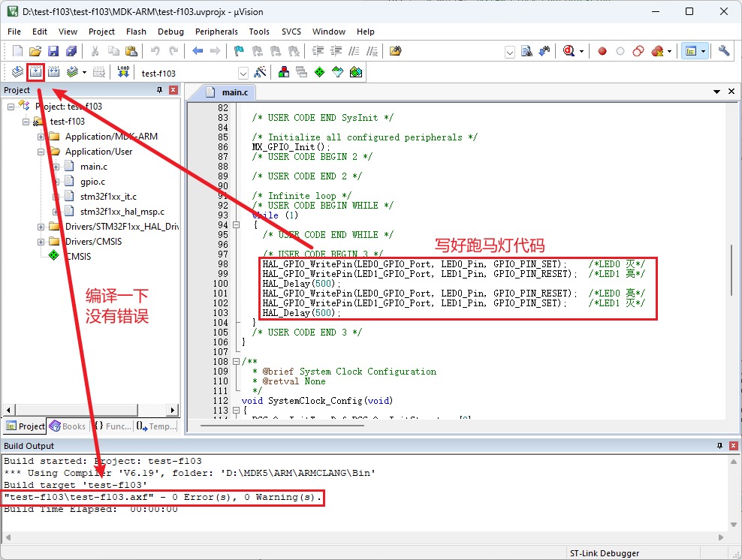Open the window layout dropdown arrow
This screenshot has height=560, width=742.
(x=703, y=52)
